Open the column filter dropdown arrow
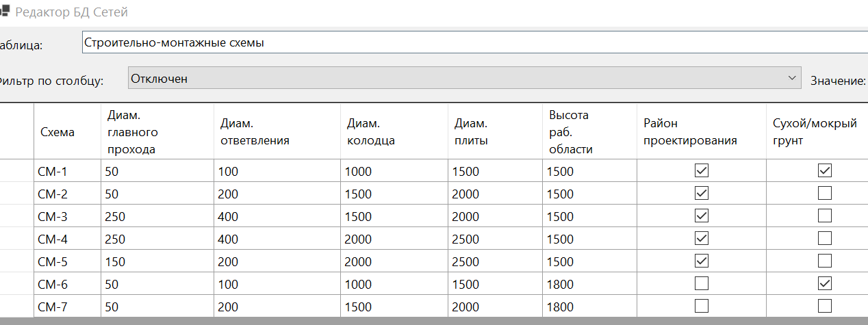Screen dimensions: 868x325 click(x=792, y=78)
